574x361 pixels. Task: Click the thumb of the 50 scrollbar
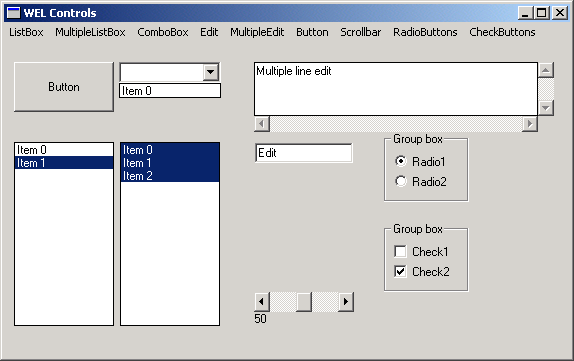point(304,302)
